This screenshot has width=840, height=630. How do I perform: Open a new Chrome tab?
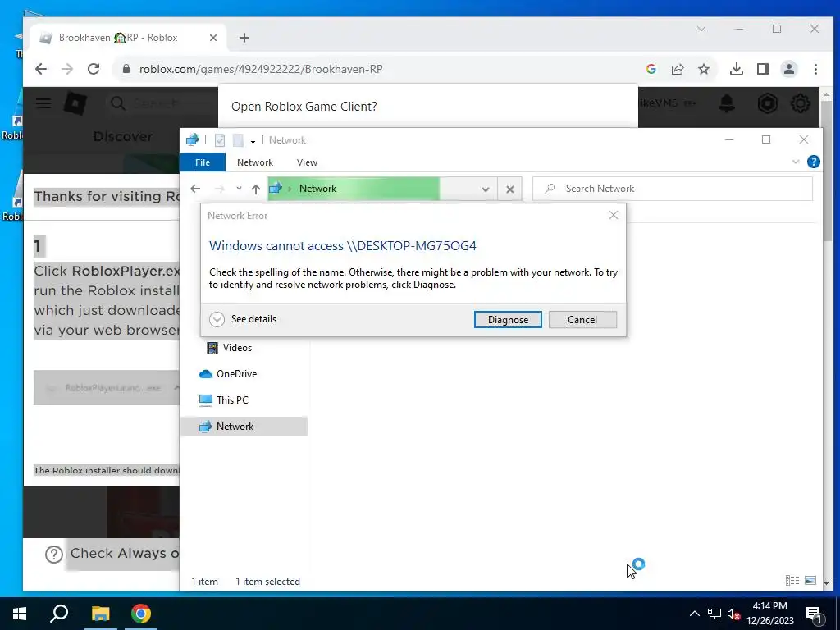click(244, 38)
